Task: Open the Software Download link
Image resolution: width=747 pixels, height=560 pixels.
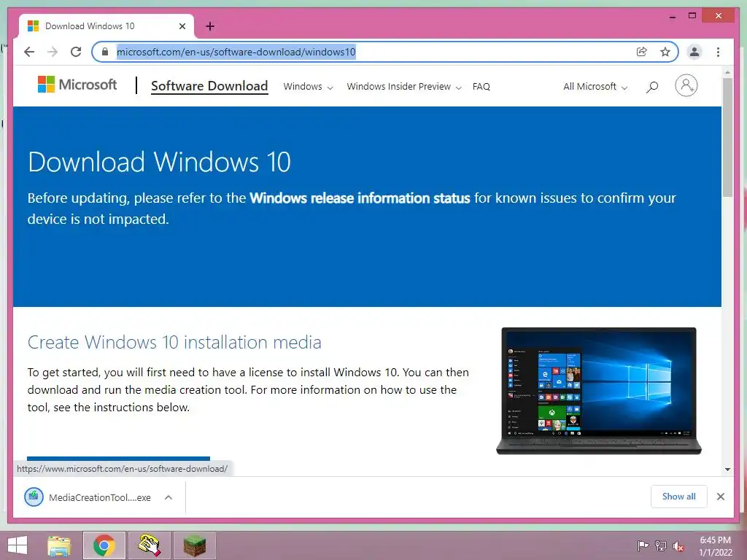Action: [x=209, y=86]
